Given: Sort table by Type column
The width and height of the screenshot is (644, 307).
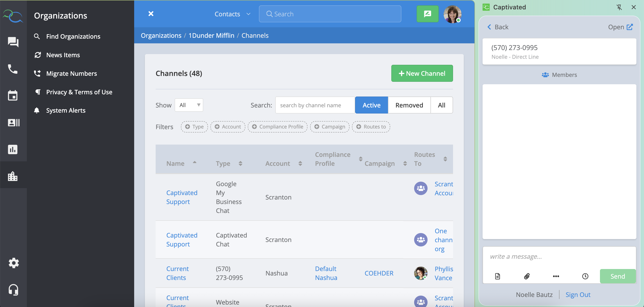Looking at the screenshot, I should click(x=229, y=163).
